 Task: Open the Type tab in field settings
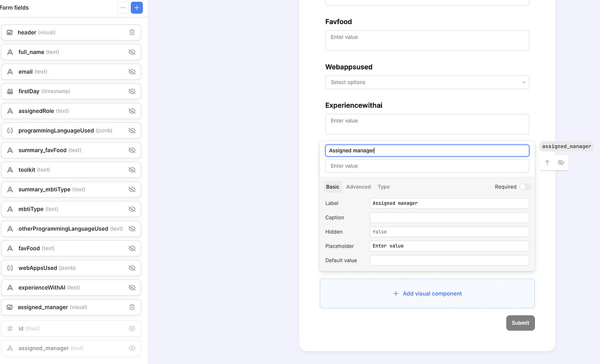(x=383, y=187)
